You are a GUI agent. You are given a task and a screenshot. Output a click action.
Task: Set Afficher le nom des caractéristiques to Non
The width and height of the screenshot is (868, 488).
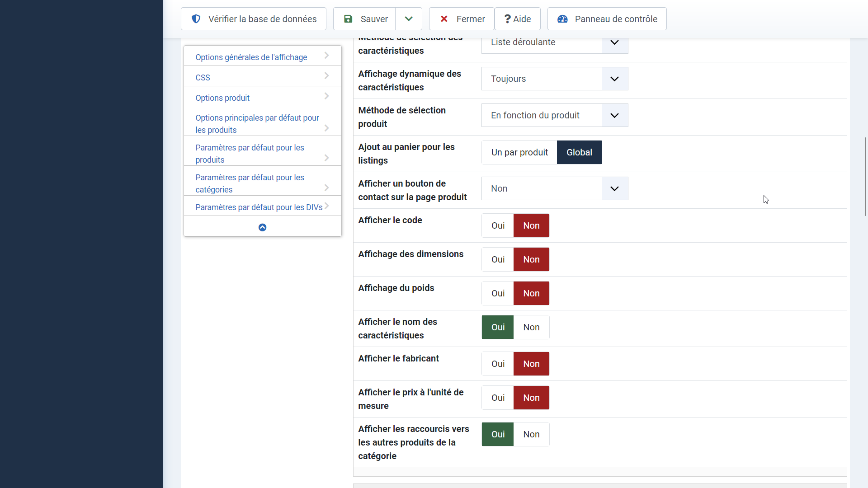click(531, 327)
